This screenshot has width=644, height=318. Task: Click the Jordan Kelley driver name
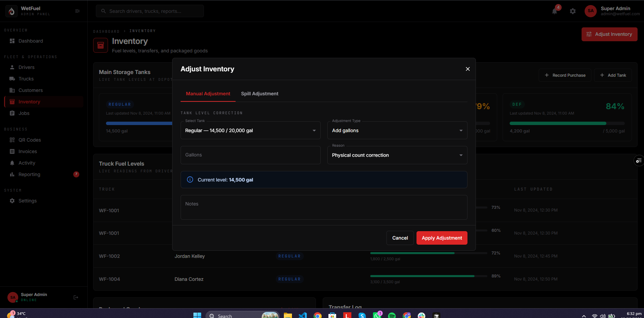pyautogui.click(x=190, y=256)
